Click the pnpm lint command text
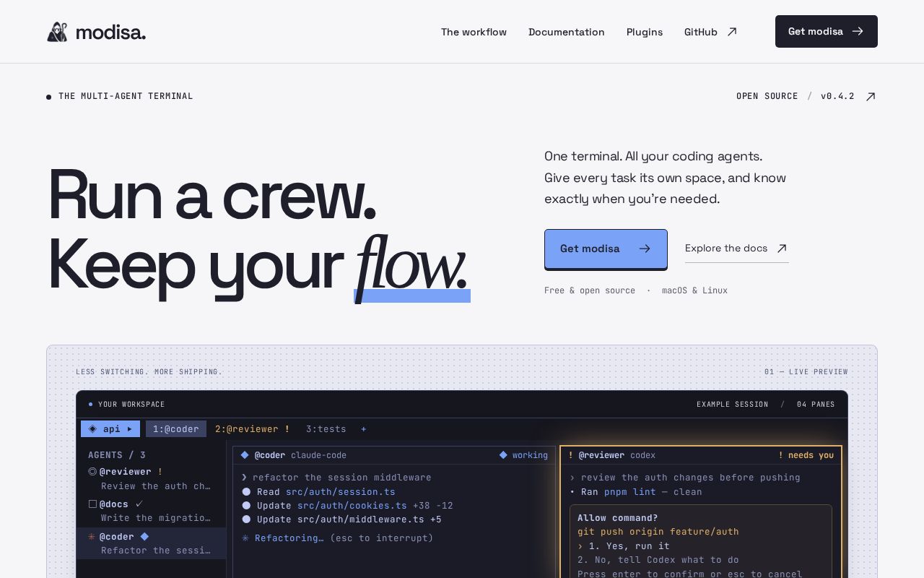Image resolution: width=924 pixels, height=578 pixels. tap(630, 491)
